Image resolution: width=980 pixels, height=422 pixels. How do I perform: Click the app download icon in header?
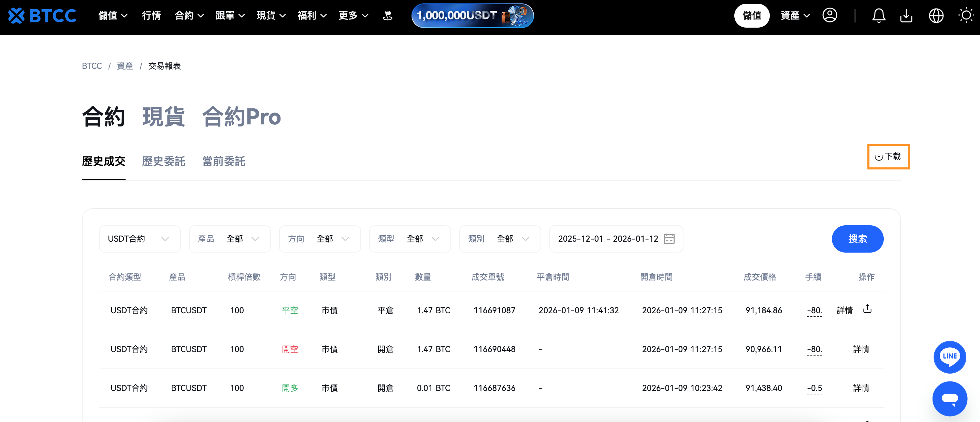[x=907, y=16]
